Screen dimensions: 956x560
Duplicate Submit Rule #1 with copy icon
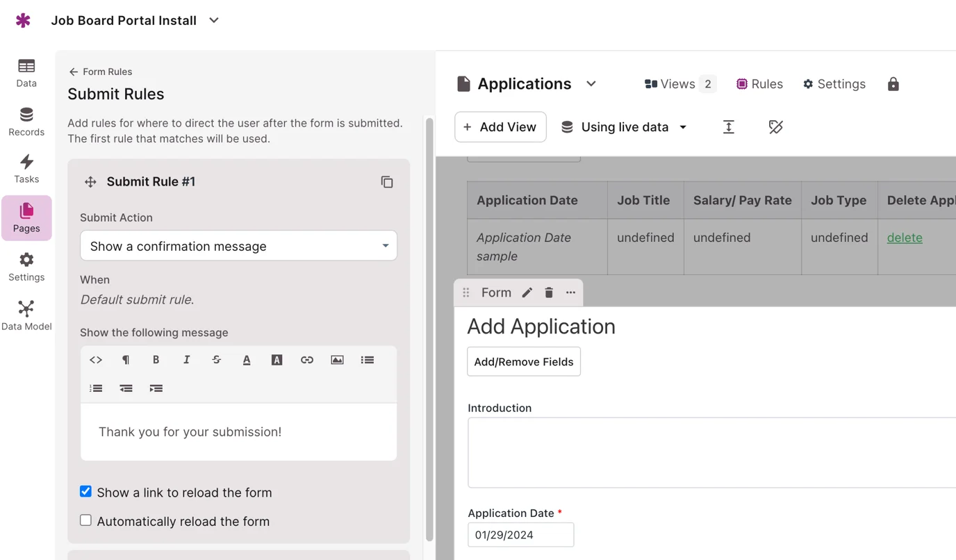click(387, 182)
